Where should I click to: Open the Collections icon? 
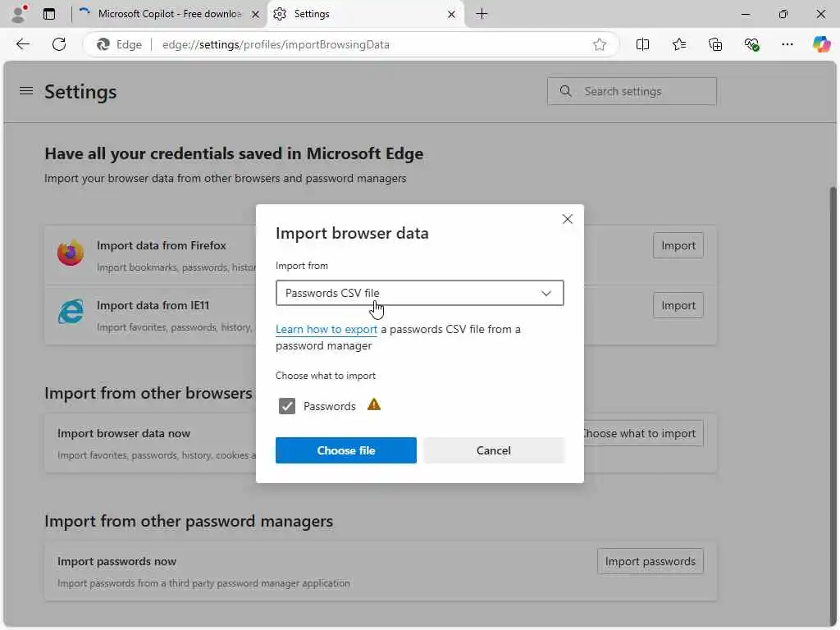(715, 44)
